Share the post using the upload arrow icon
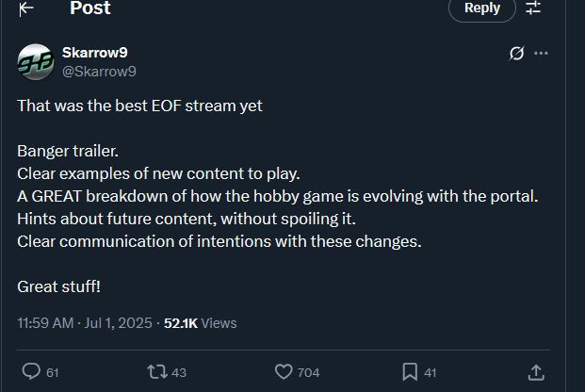This screenshot has width=585, height=392. pos(536,372)
